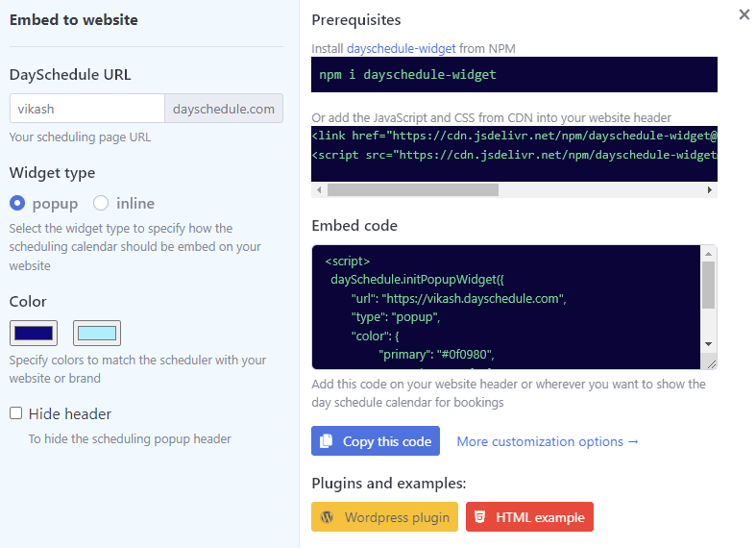756x548 pixels.
Task: Select the popup widget type radio
Action: click(17, 203)
